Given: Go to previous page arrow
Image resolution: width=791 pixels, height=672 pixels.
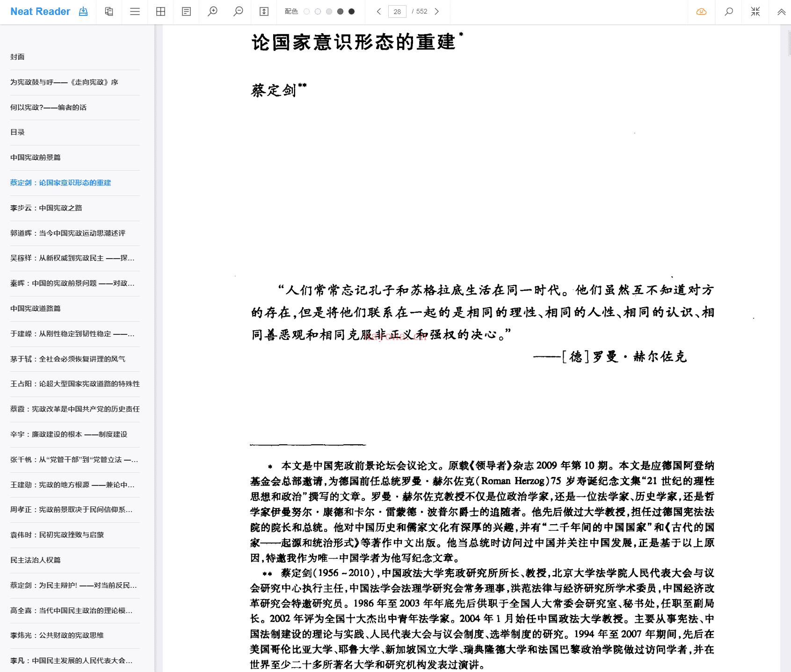Looking at the screenshot, I should (379, 12).
